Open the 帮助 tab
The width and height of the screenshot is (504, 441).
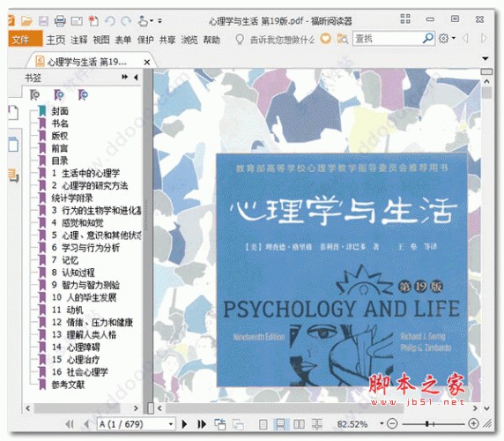211,40
